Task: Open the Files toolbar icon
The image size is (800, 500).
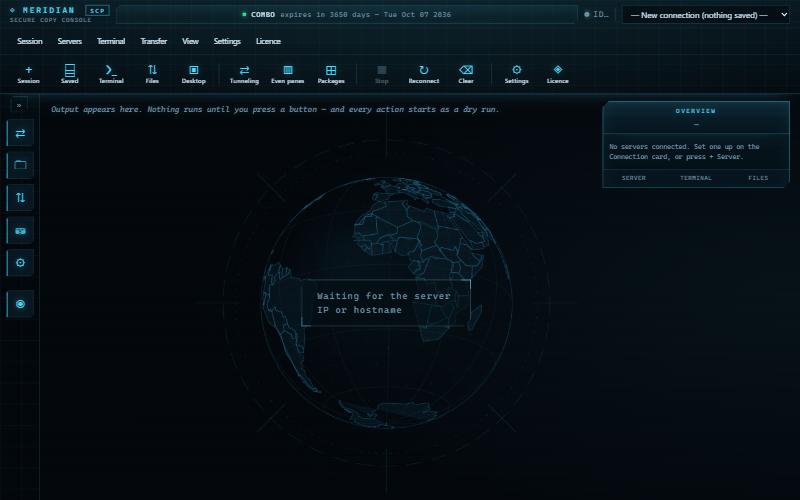Action: (x=152, y=74)
